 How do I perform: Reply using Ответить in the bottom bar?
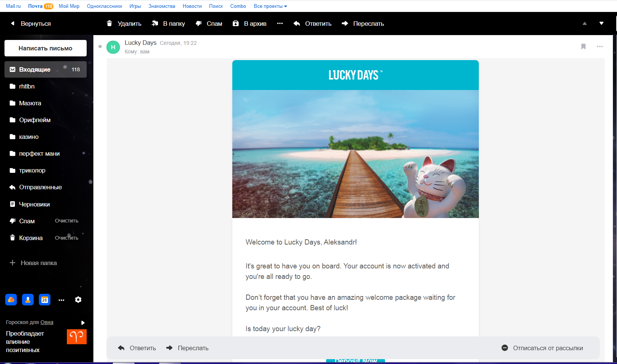click(x=137, y=348)
